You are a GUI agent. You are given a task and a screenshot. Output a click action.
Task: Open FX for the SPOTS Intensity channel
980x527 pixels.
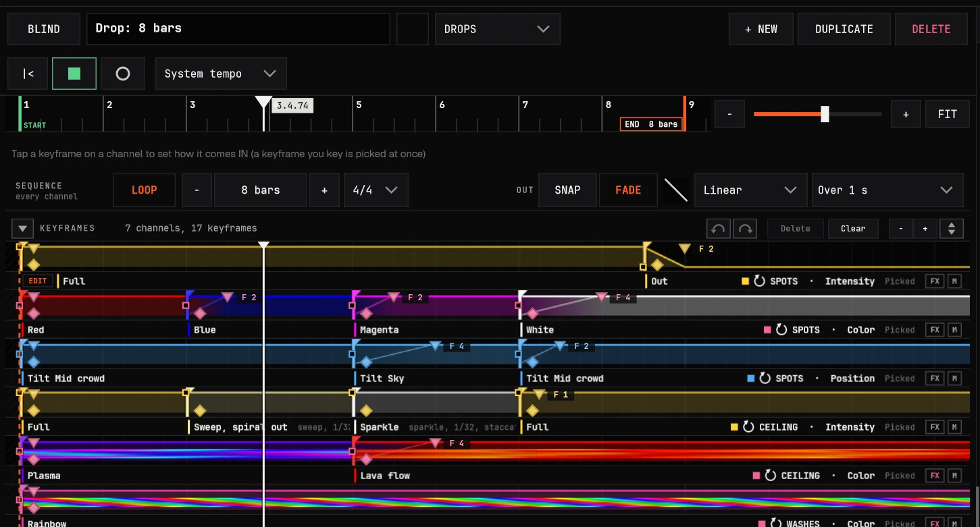(935, 281)
